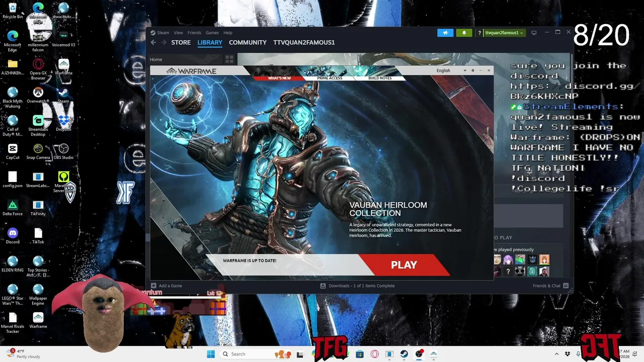Click Warframe launcher icon in taskbar

point(433,354)
